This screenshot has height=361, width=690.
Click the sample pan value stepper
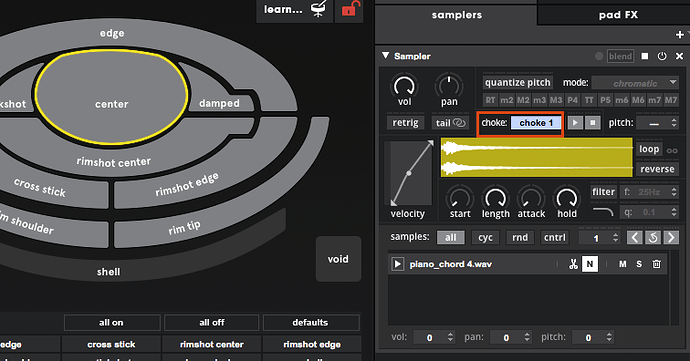coord(527,337)
